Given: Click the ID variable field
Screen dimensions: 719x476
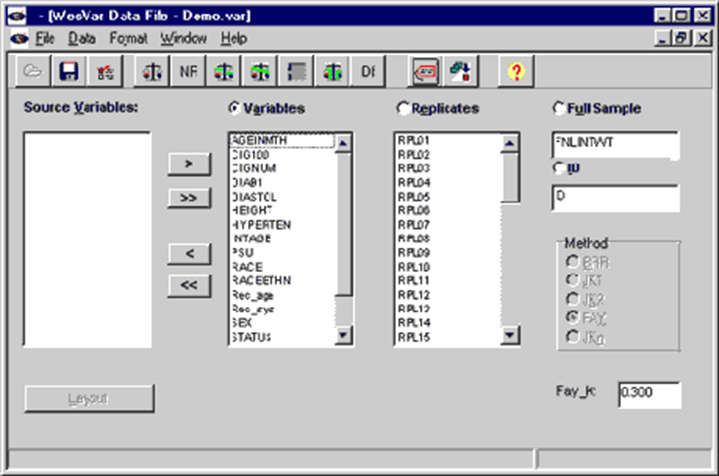Looking at the screenshot, I should [615, 198].
